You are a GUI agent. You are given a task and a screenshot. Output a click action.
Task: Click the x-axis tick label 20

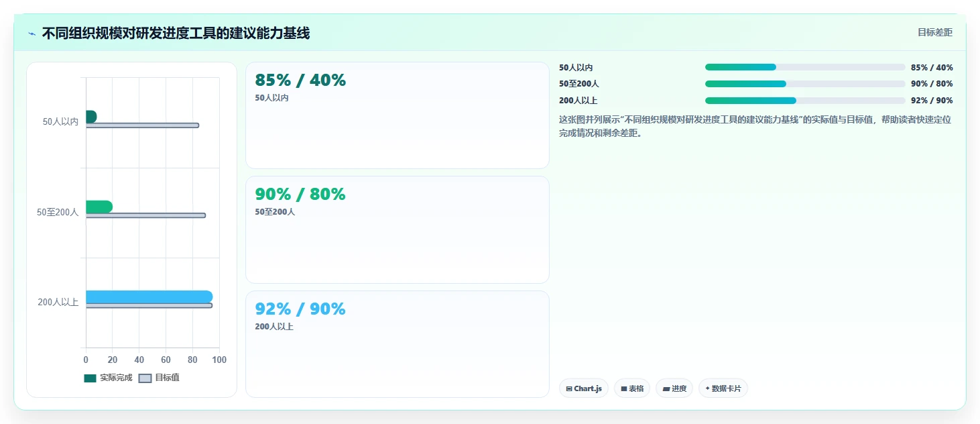coord(113,360)
